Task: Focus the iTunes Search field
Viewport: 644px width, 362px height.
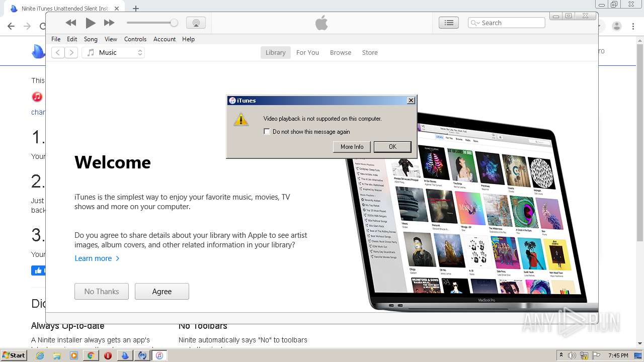Action: (507, 23)
